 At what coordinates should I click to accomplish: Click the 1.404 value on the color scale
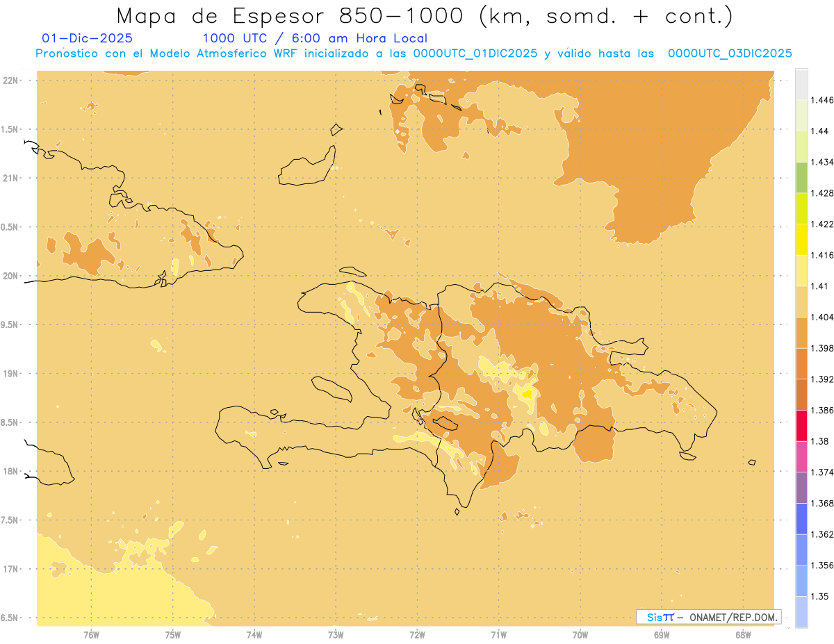pos(821,317)
